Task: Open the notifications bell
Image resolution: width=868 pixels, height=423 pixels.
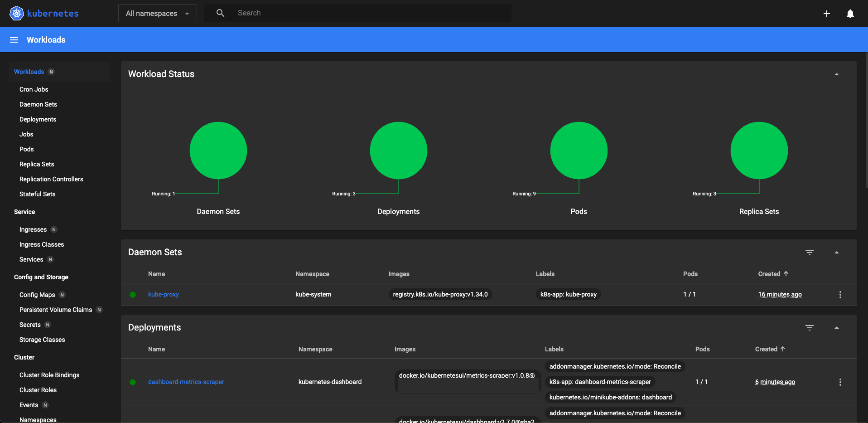Action: coord(850,14)
